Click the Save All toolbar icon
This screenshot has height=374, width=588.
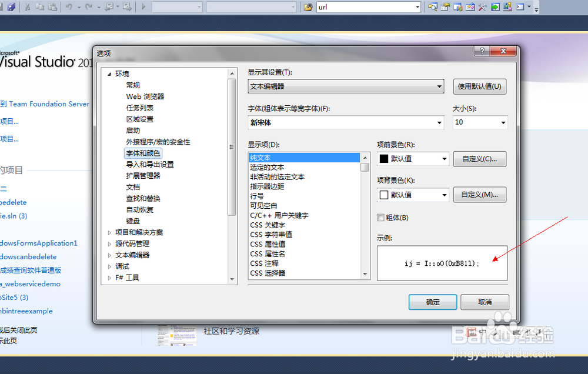[11, 6]
